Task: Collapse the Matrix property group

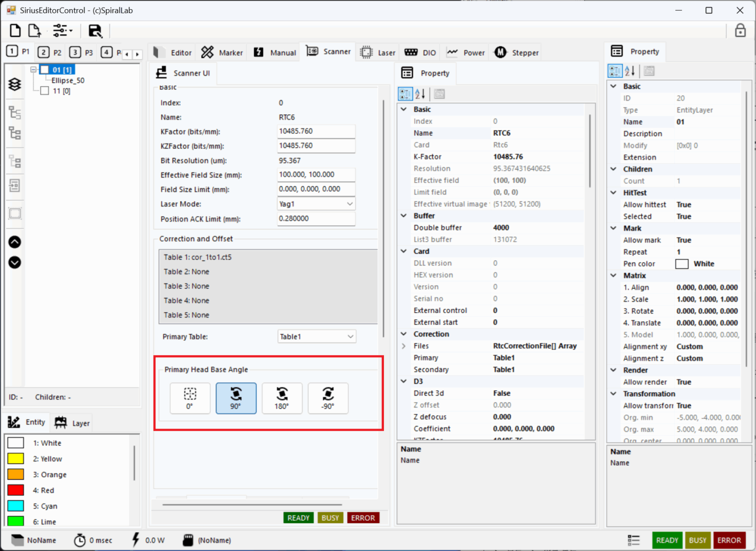Action: [614, 275]
